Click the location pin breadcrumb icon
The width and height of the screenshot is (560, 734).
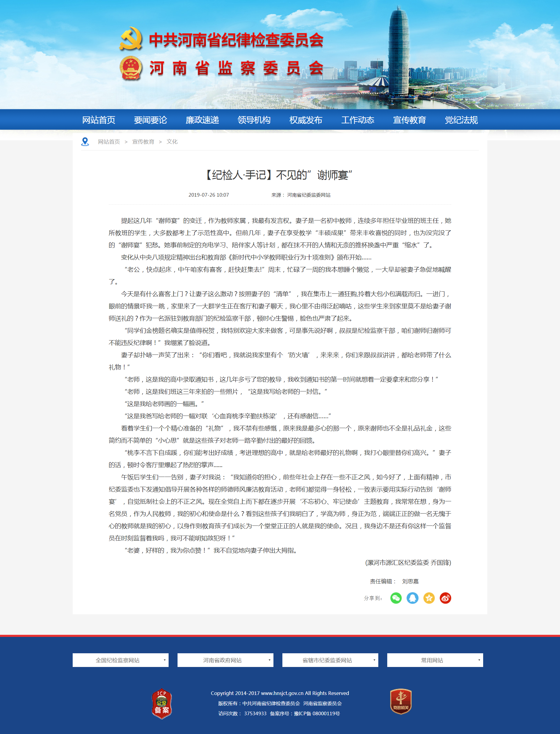pos(85,142)
